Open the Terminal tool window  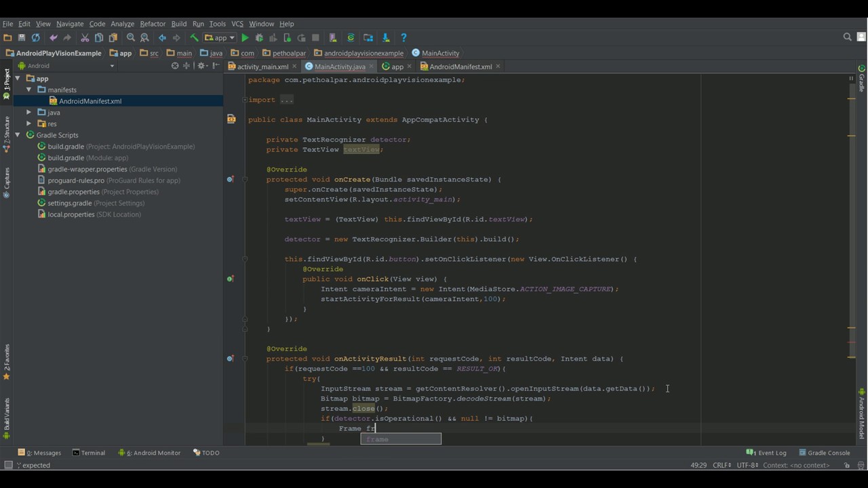point(89,453)
